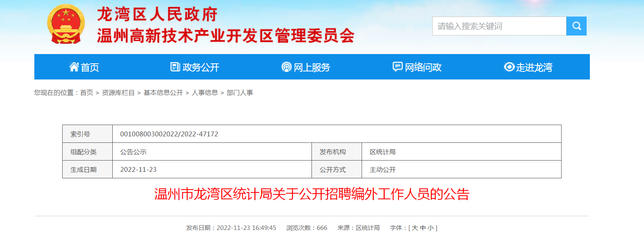Click the eye icon beside 走进龙湾
The image size is (644, 236).
click(509, 67)
